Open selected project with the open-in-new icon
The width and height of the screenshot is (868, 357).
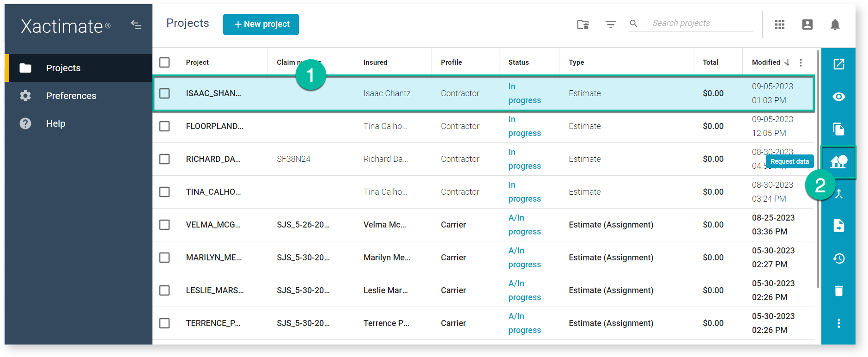(x=838, y=64)
